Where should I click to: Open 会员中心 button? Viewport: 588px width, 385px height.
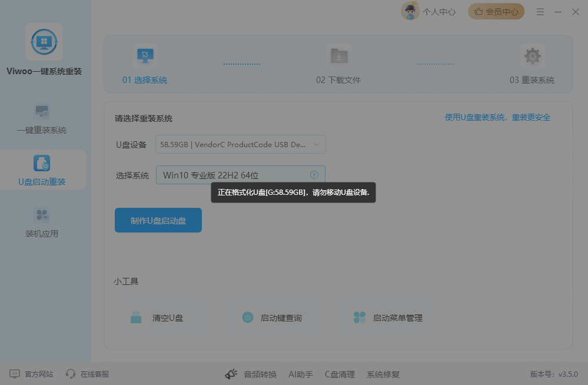click(x=496, y=12)
